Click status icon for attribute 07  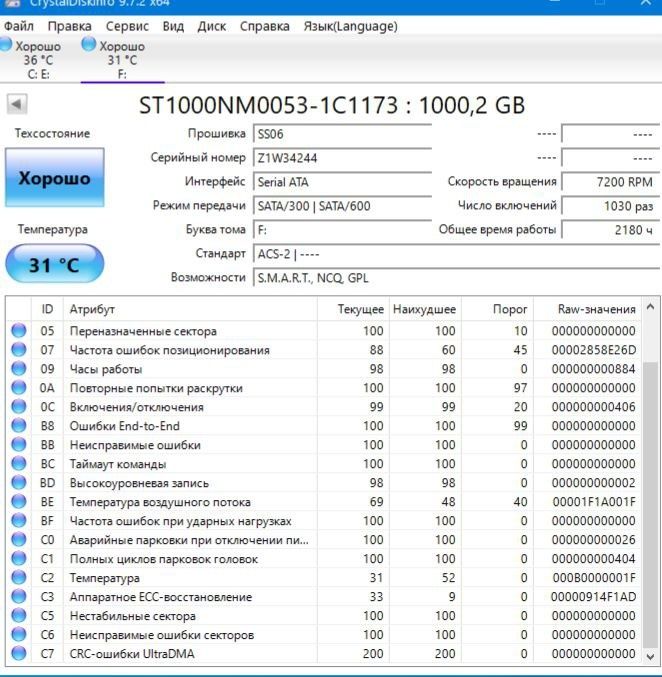pyautogui.click(x=19, y=349)
